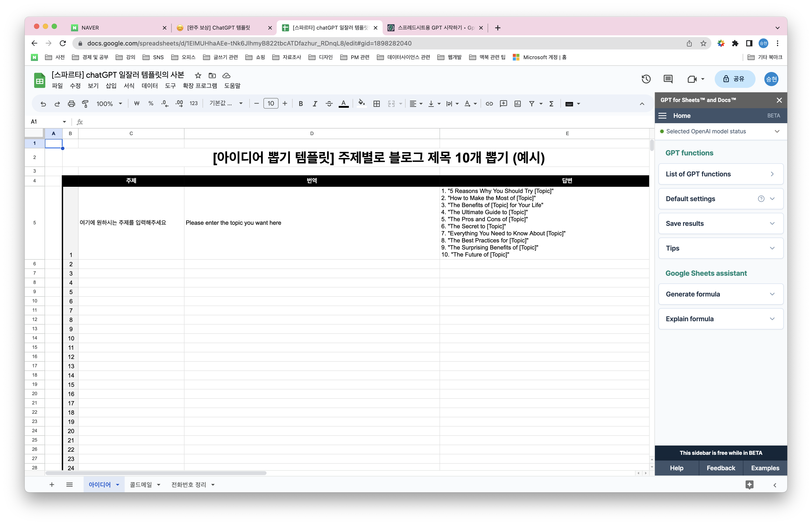
Task: Format as currency with won icon
Action: [x=137, y=104]
